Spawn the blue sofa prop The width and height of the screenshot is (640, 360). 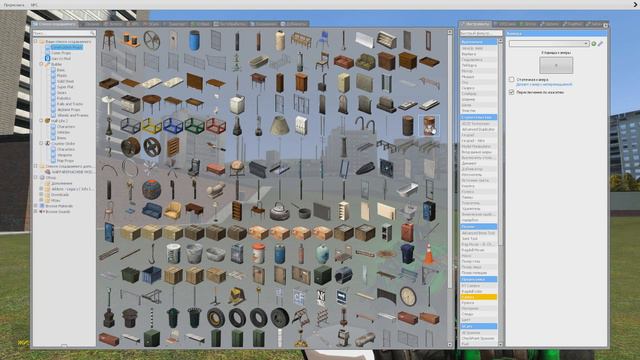pyautogui.click(x=152, y=211)
